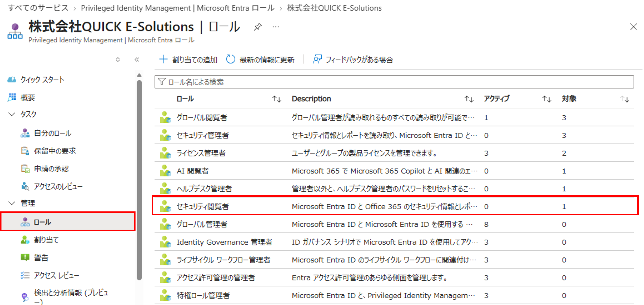The image size is (644, 305).
Task: Open Privileged Identity Management breadcrumb link
Action: [178, 8]
